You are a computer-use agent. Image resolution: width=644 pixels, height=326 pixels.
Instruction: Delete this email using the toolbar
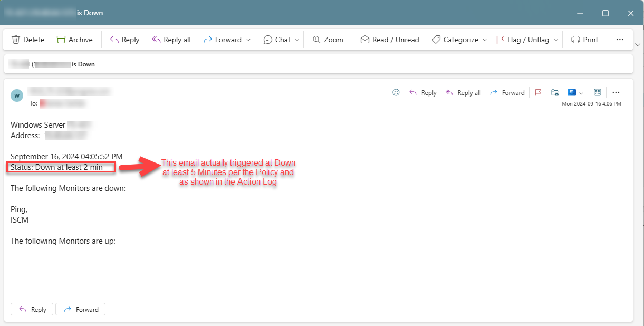tap(28, 40)
